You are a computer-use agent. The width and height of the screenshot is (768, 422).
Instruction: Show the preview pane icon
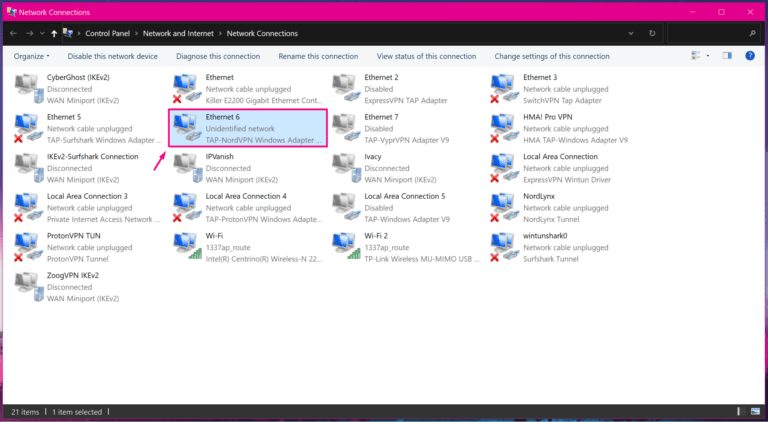(x=727, y=56)
